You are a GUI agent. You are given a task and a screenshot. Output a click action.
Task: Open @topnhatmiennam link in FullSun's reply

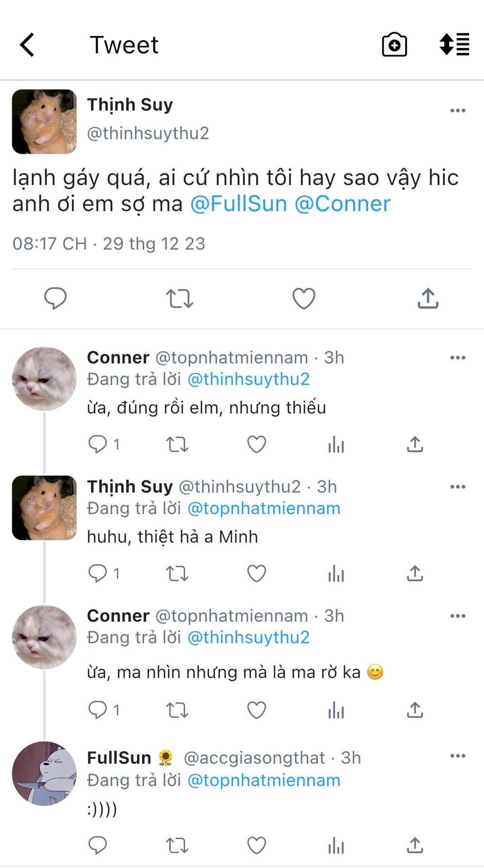(x=264, y=780)
